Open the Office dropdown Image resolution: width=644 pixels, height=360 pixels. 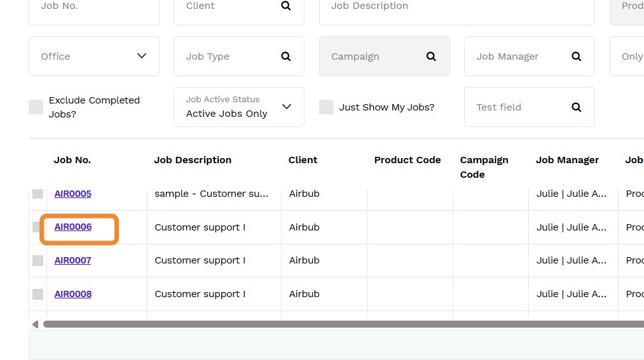pos(94,56)
